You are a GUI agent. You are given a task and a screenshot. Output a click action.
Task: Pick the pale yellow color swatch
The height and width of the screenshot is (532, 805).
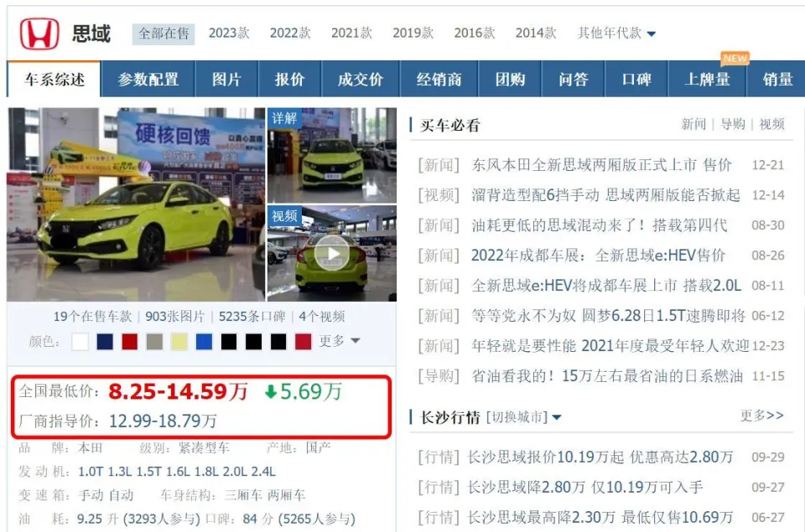179,342
